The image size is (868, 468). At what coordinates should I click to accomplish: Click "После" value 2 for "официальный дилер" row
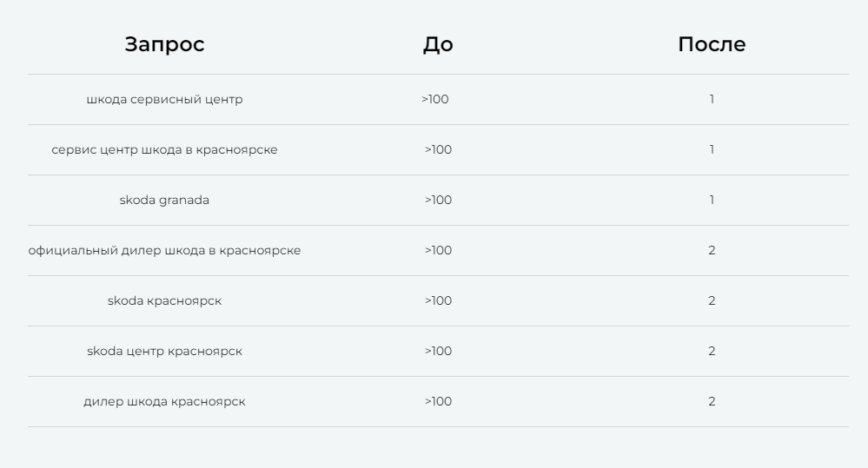point(712,250)
